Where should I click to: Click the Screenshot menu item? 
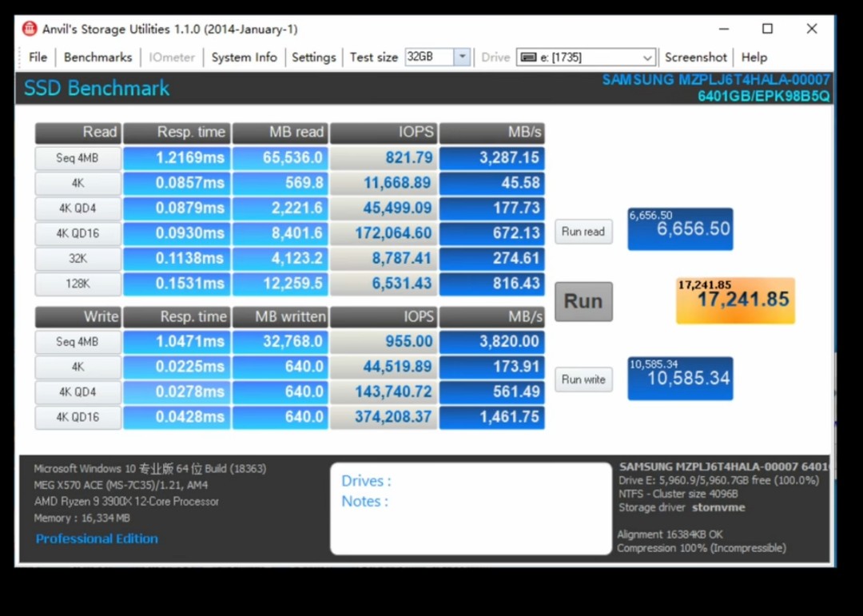[695, 58]
